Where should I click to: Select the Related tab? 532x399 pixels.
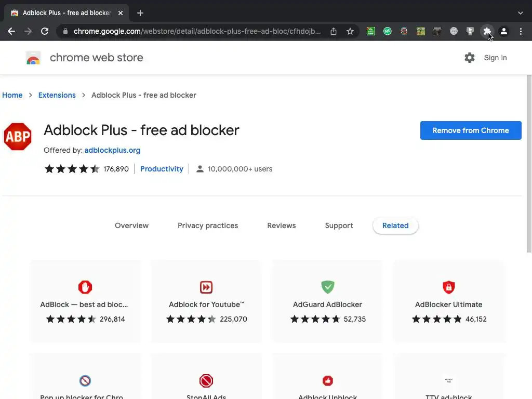click(395, 225)
